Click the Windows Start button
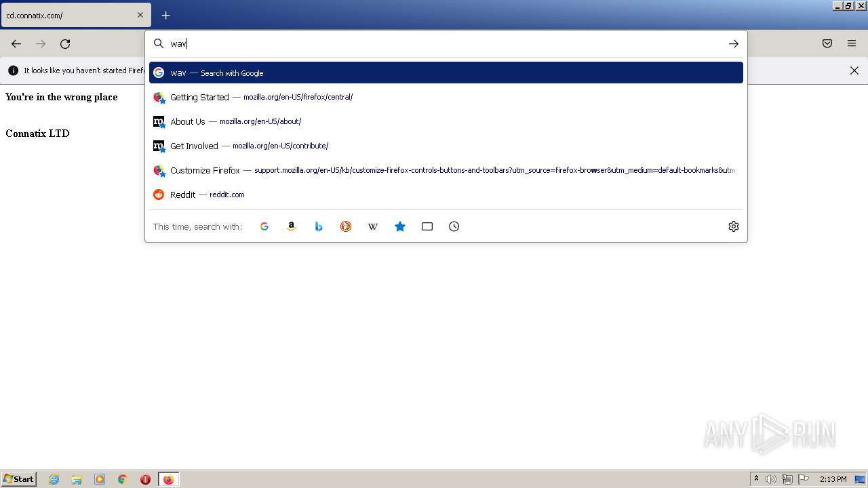Image resolution: width=868 pixels, height=488 pixels. coord(19,479)
